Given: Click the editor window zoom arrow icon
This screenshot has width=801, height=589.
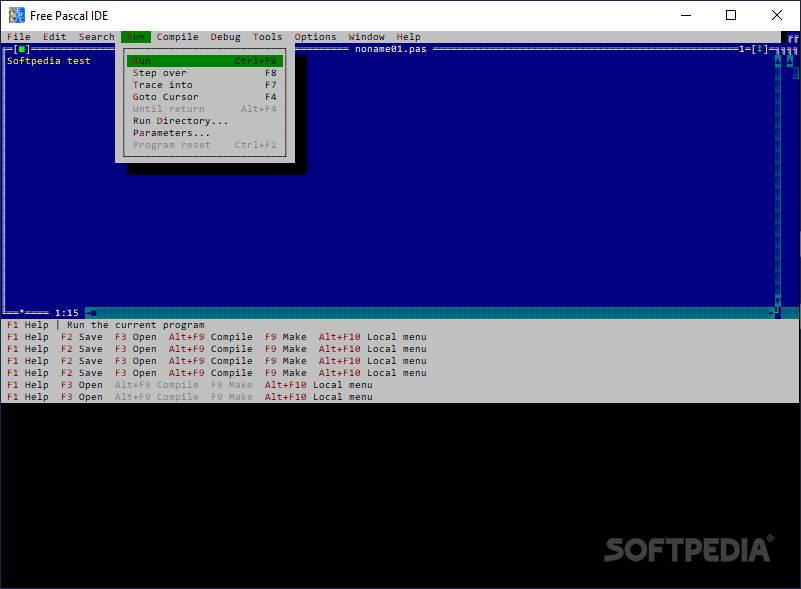Looking at the screenshot, I should tap(760, 49).
